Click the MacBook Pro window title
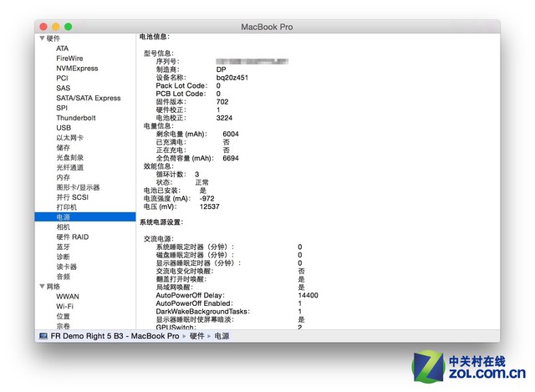535x392 pixels. pyautogui.click(x=267, y=27)
